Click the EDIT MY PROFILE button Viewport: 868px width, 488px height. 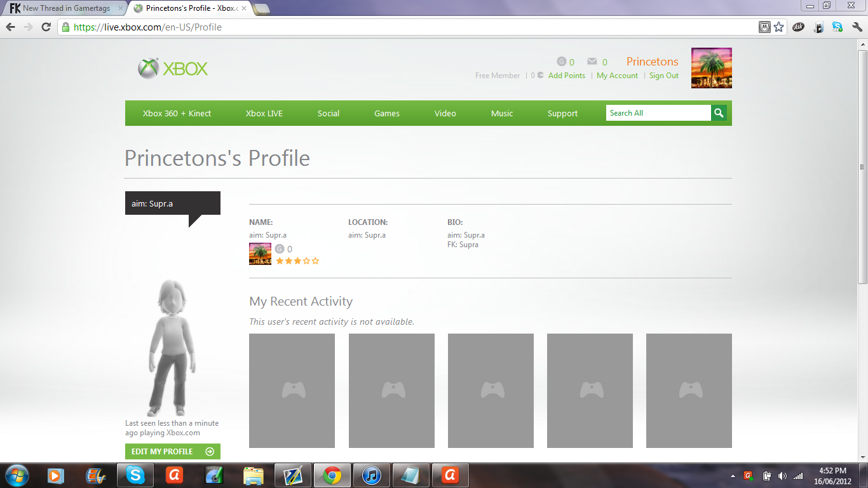[x=173, y=451]
